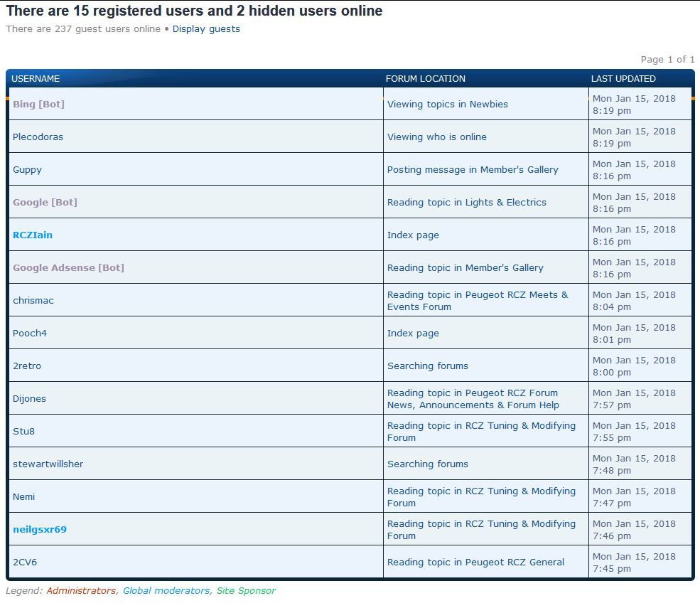Open the Viewing who is online link
The width and height of the screenshot is (700, 613).
(436, 137)
